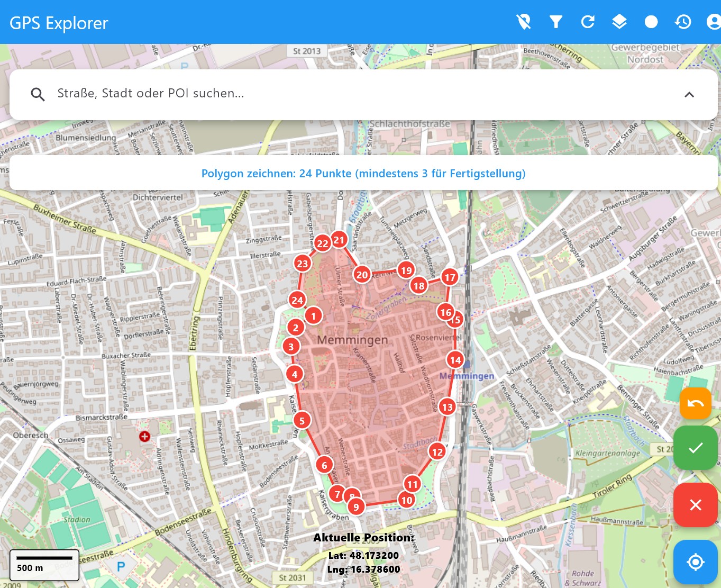
Task: Click the polygon drawing status banner
Action: point(363,173)
